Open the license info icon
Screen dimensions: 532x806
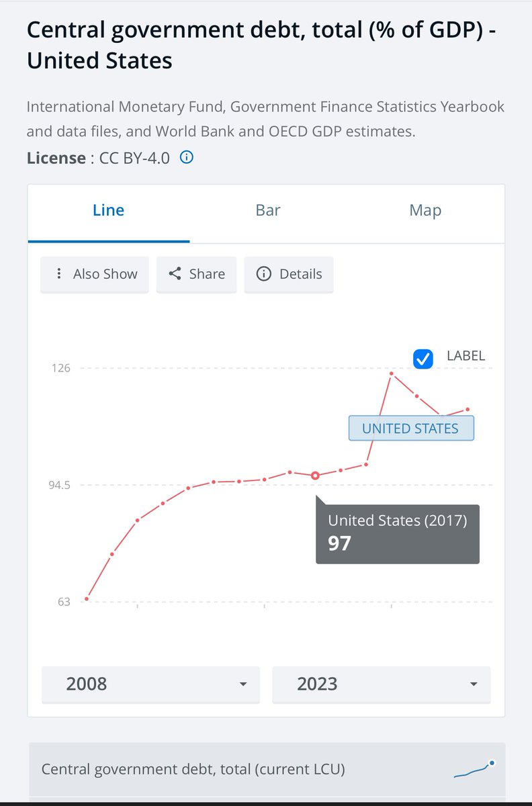point(187,158)
